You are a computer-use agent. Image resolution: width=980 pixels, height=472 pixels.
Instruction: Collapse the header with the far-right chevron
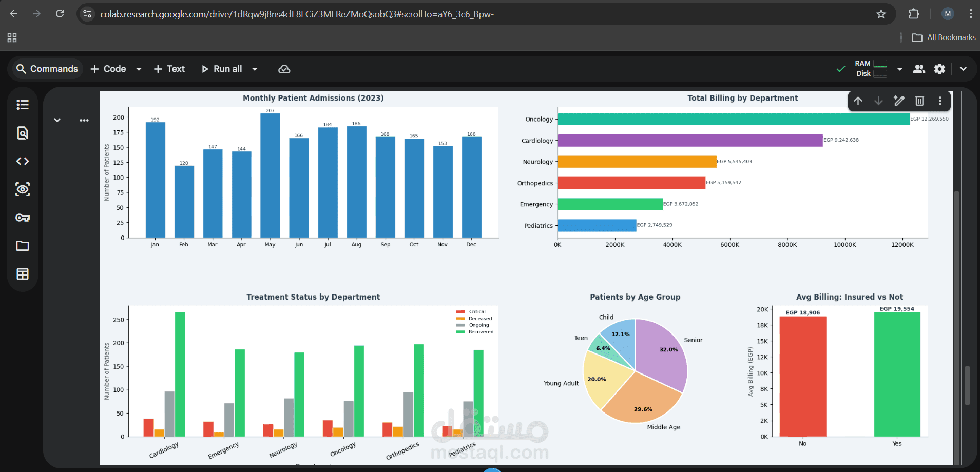(x=963, y=68)
